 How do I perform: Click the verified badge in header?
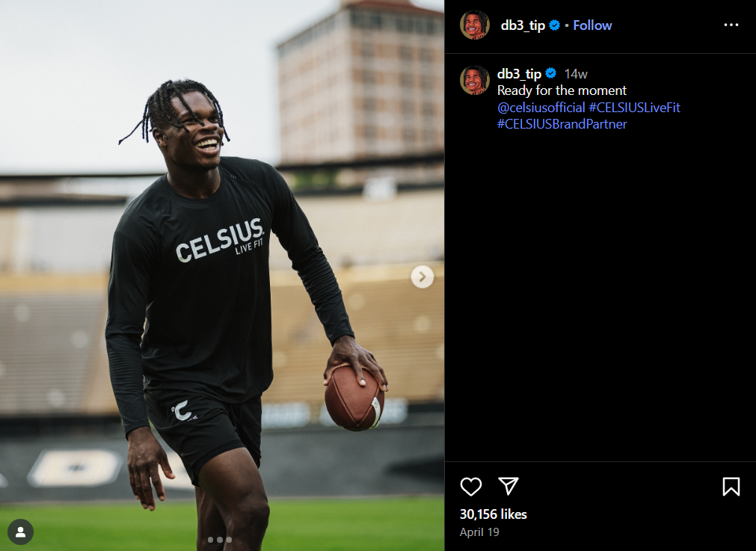pyautogui.click(x=554, y=25)
